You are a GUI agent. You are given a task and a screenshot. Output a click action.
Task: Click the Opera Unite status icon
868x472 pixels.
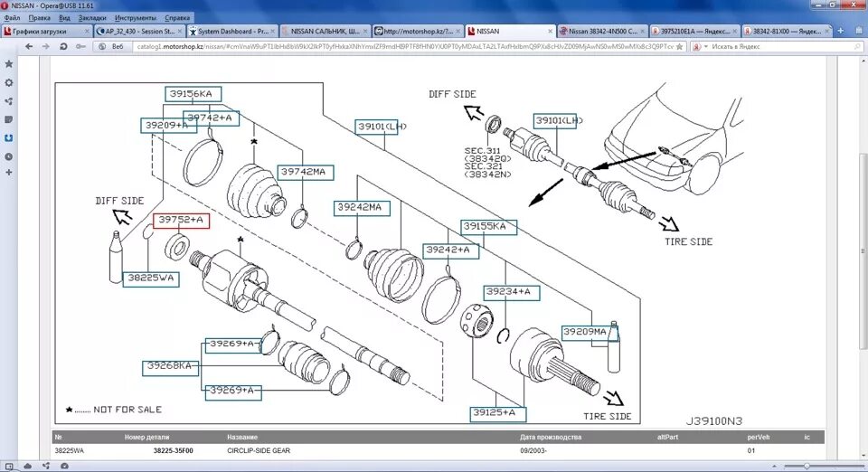click(46, 467)
